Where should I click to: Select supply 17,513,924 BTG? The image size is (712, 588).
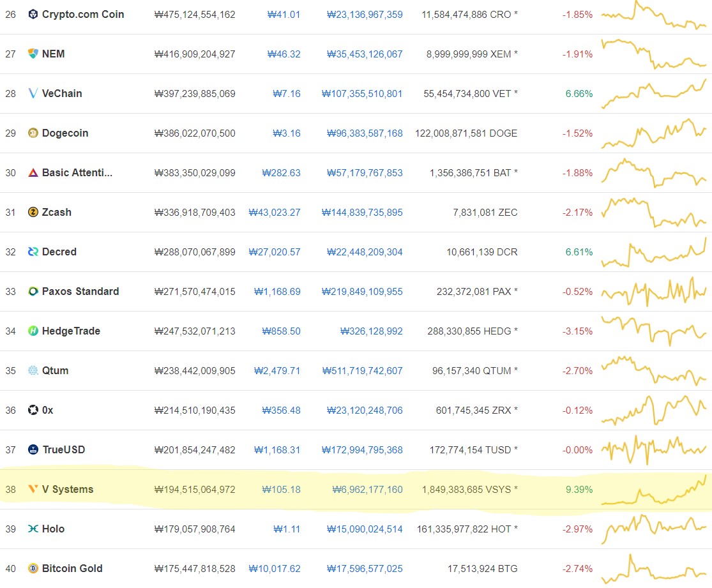pos(482,568)
